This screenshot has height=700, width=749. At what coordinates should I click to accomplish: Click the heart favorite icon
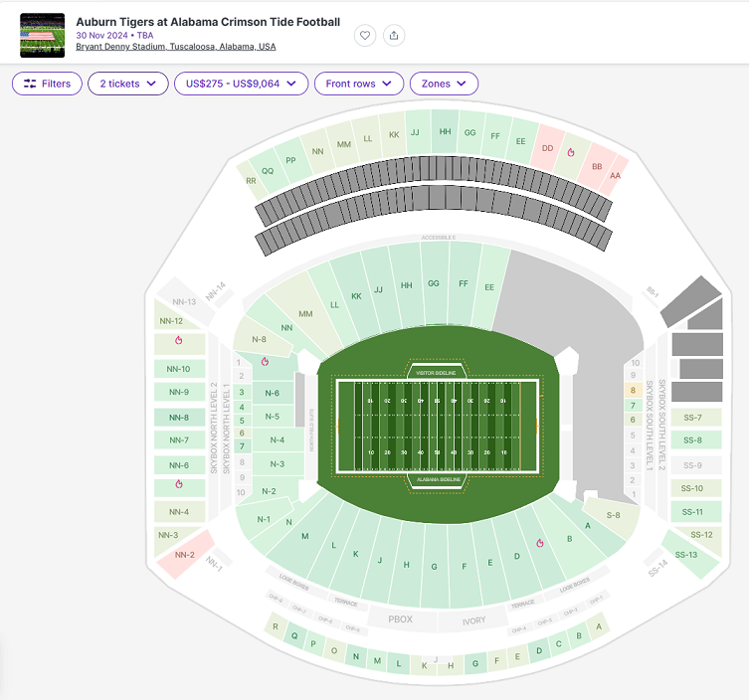click(x=365, y=35)
